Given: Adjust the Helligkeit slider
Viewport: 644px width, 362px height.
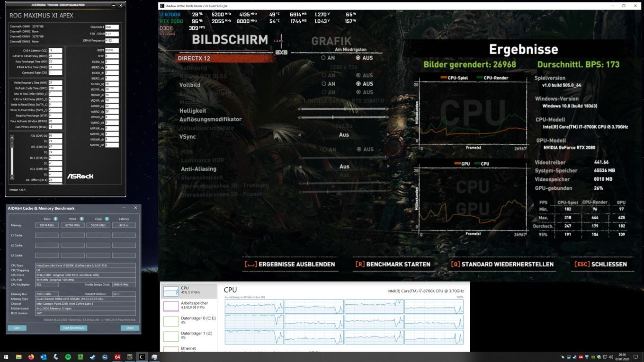Looking at the screenshot, I should pos(343,109).
